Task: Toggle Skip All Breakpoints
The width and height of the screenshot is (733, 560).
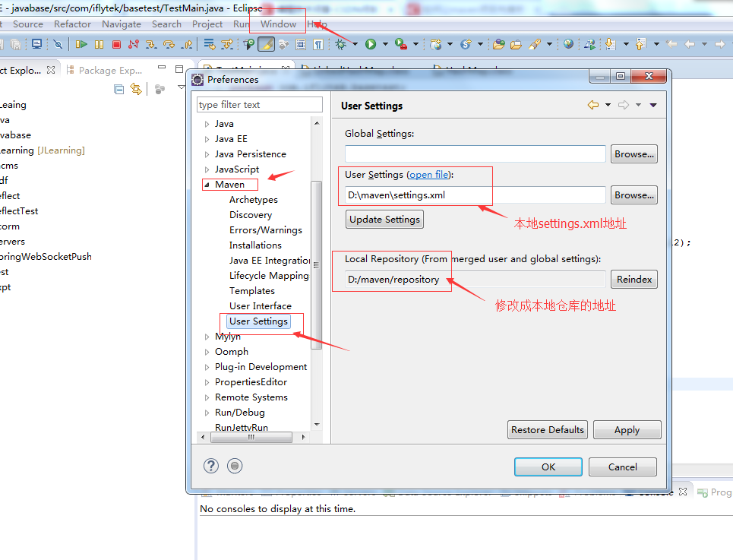Action: point(58,44)
